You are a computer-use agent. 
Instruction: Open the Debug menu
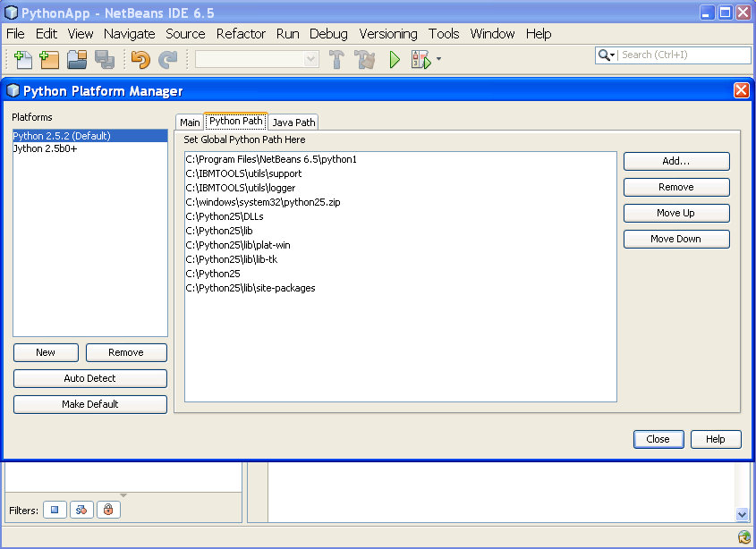point(328,34)
